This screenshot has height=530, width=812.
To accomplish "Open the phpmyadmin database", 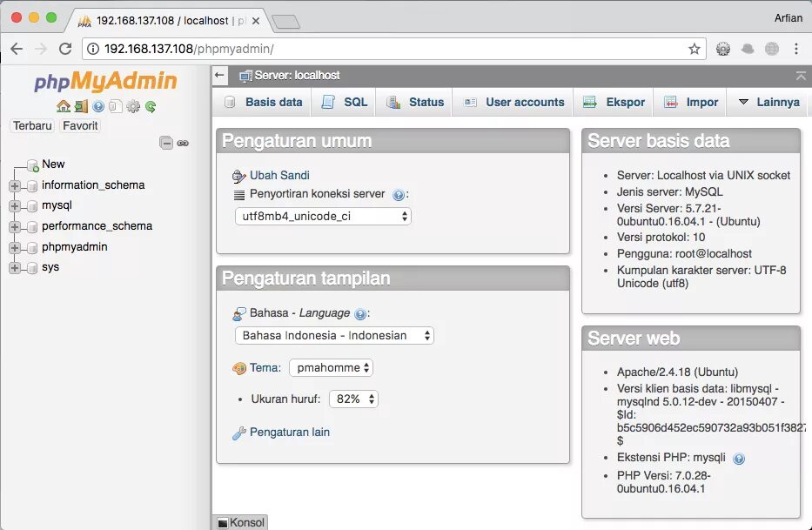I will click(75, 246).
